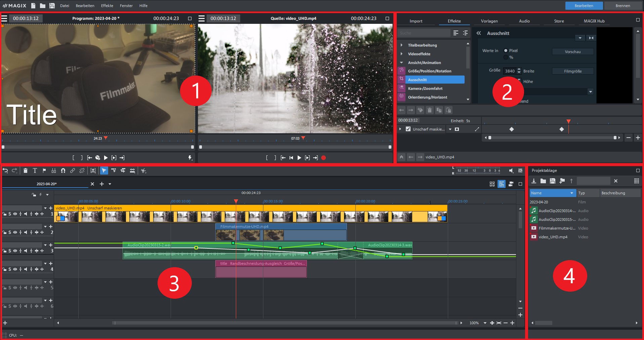Open the Effekte menu in menu bar

click(107, 6)
